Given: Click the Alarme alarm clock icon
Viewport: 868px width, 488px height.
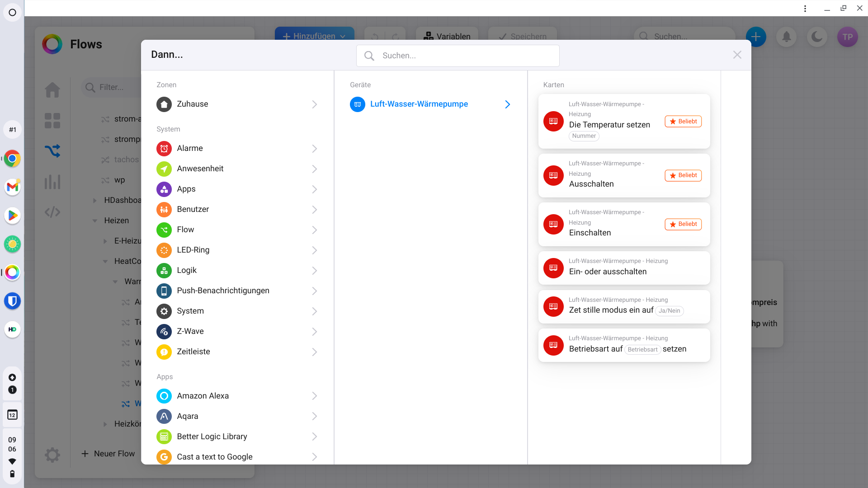Looking at the screenshot, I should (164, 148).
